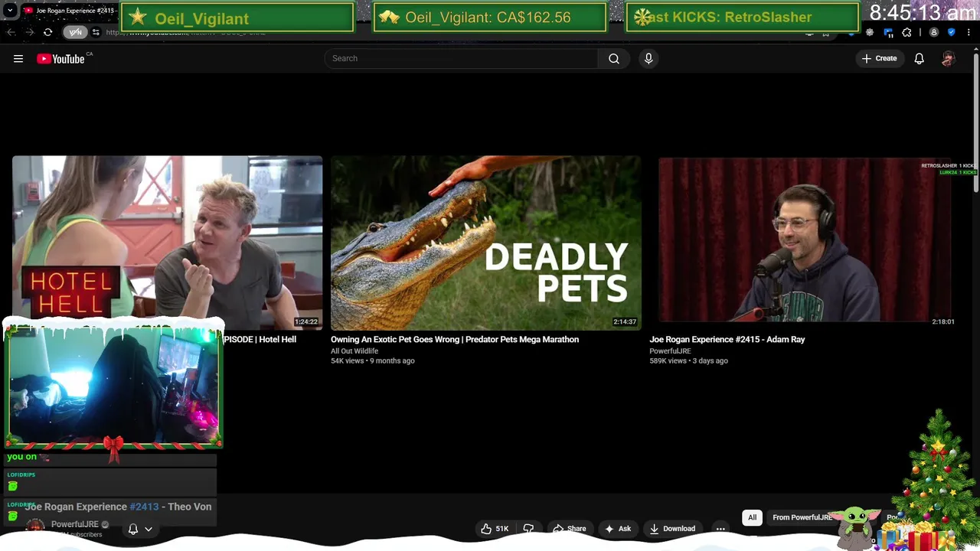Open Deadly Pets video thumbnail
Image resolution: width=980 pixels, height=551 pixels.
tap(485, 243)
